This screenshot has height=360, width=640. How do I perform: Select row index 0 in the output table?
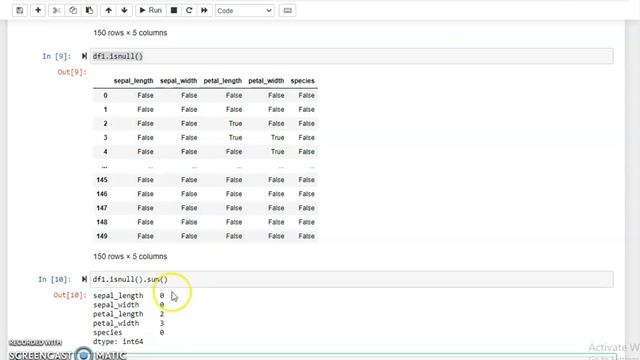point(105,96)
